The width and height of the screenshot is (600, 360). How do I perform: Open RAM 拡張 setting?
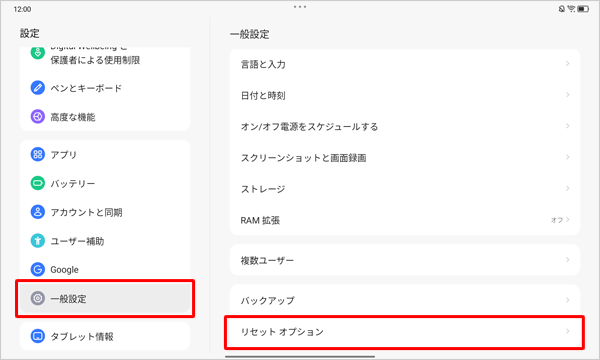point(405,220)
